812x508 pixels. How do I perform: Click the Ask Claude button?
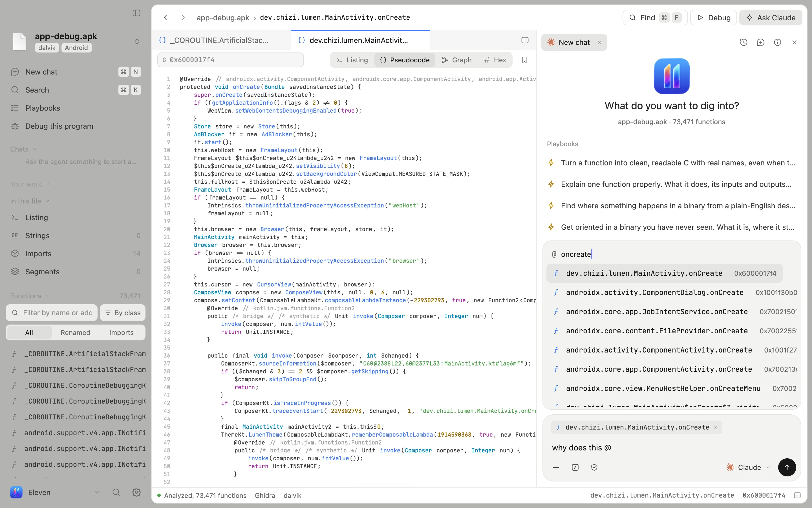click(x=771, y=17)
